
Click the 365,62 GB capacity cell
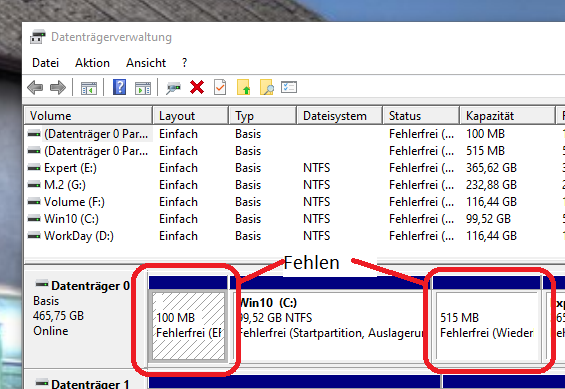pyautogui.click(x=491, y=168)
